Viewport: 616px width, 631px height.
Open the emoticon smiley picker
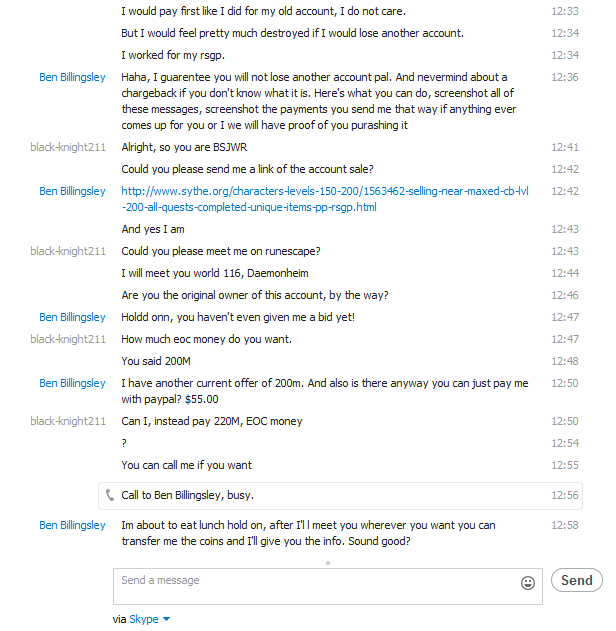click(x=528, y=582)
